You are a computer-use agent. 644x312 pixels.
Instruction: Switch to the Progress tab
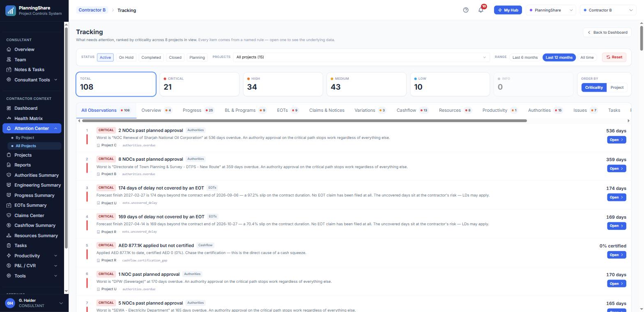[x=198, y=110]
